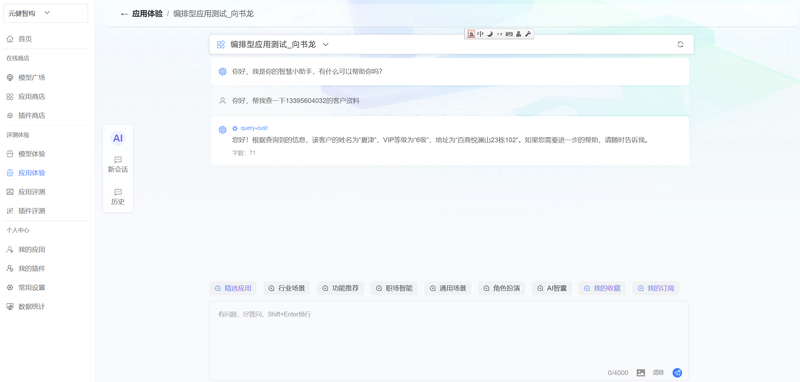Click the 插件评测 icon
This screenshot has height=382, width=800.
10,211
